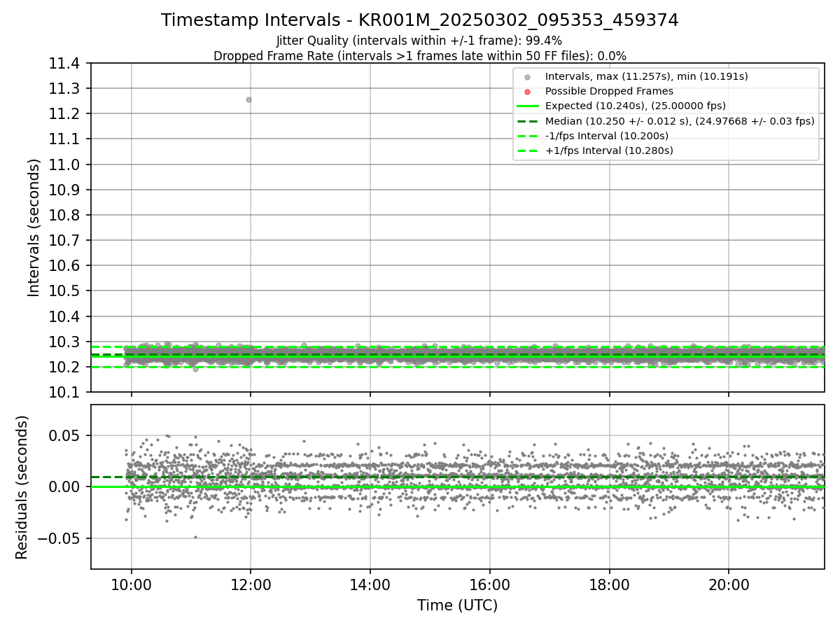
Task: Click the 10.1 y-axis tick label
Action: click(x=66, y=392)
